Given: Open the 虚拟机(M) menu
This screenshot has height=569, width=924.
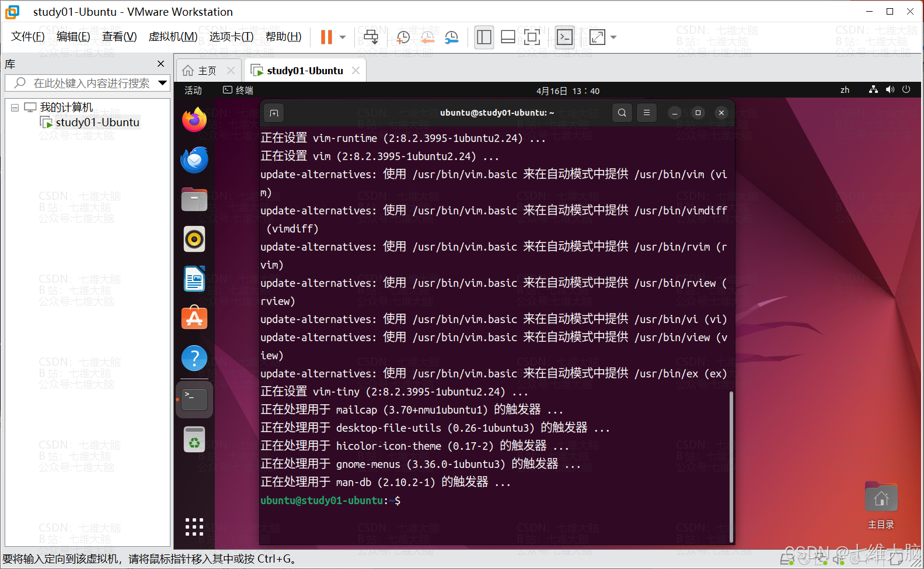Looking at the screenshot, I should pos(173,37).
